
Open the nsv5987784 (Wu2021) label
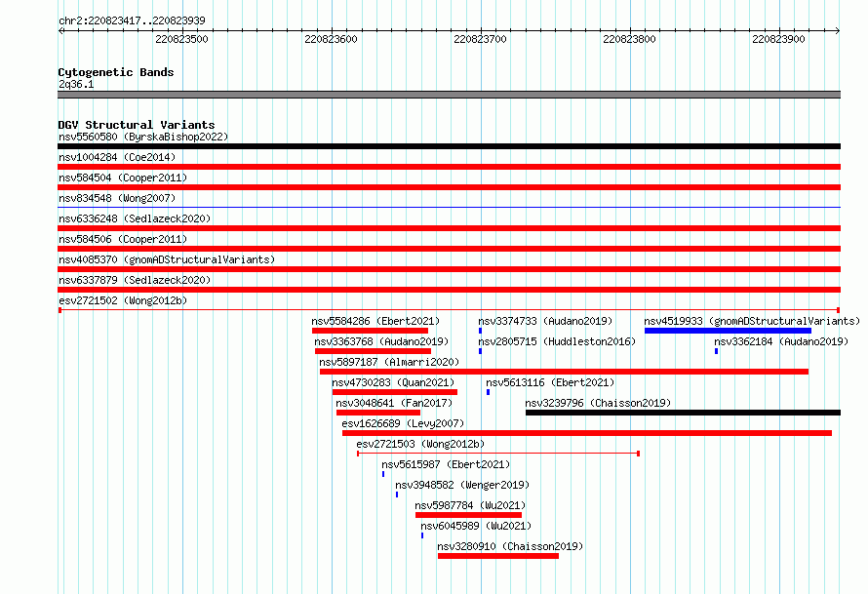pyautogui.click(x=470, y=505)
